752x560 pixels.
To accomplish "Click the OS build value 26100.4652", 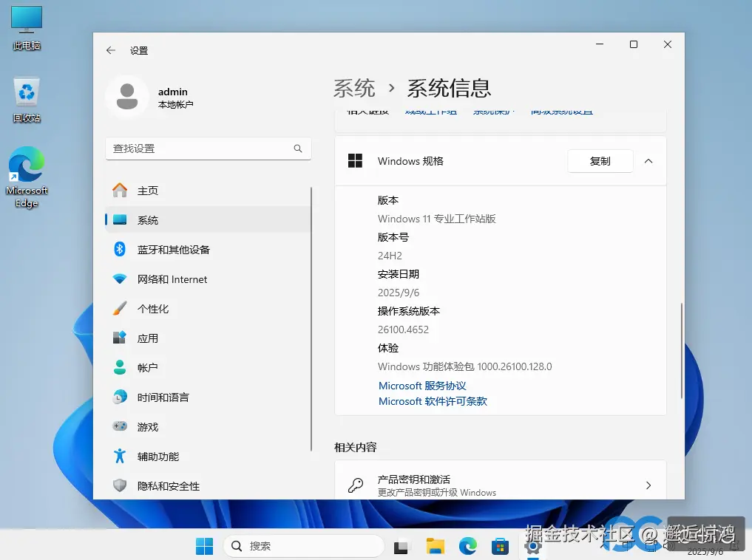I will [403, 329].
